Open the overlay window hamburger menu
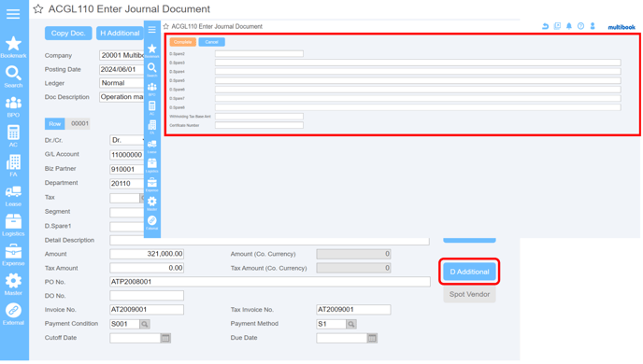 tap(151, 30)
